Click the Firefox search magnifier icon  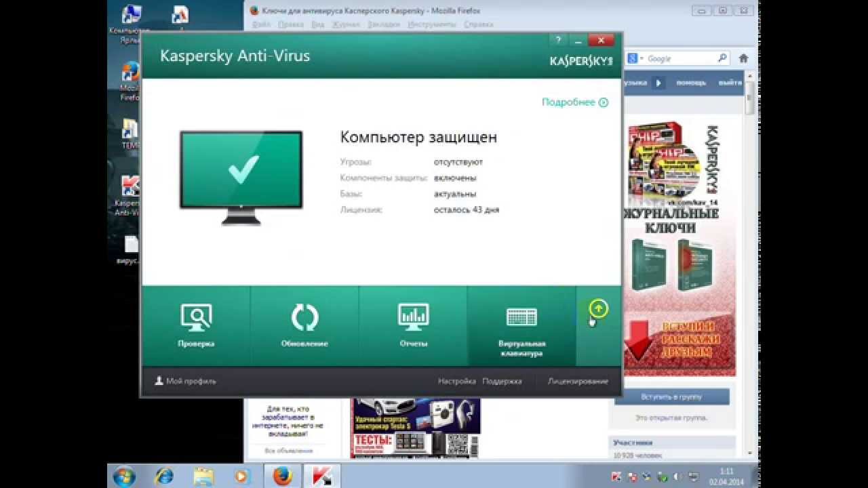click(722, 58)
